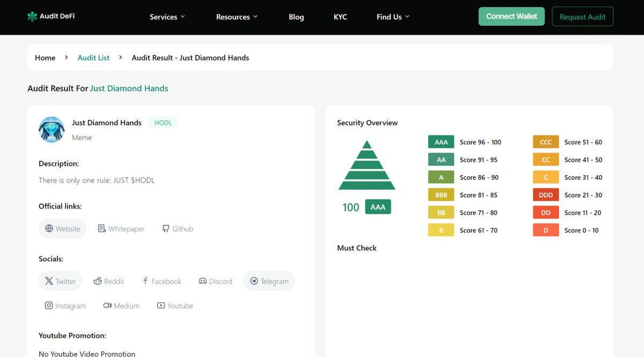The height and width of the screenshot is (357, 644).
Task: Click the Github icon under Official links
Action: [165, 228]
